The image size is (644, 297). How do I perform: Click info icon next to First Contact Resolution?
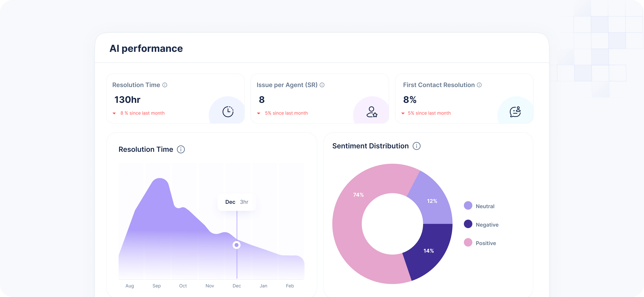click(x=479, y=85)
